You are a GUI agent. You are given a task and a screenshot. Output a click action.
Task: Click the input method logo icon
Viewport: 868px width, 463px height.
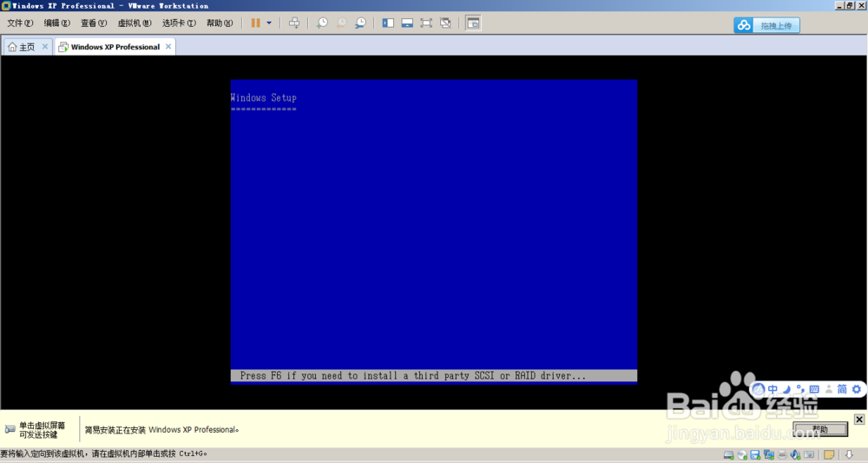point(759,389)
